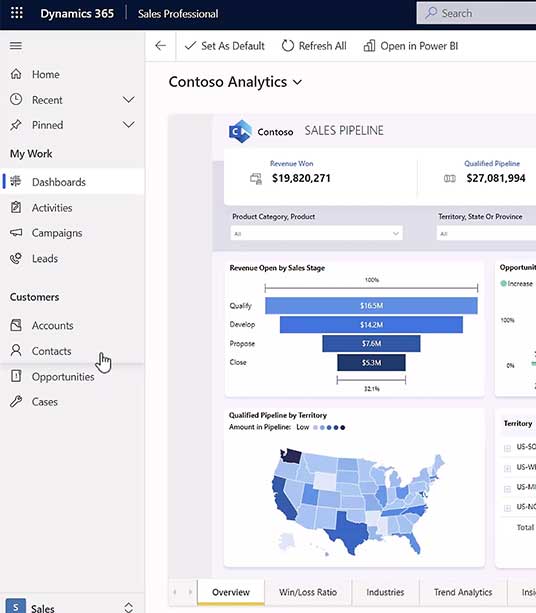Click the Recent clock icon
This screenshot has height=613, width=536.
[x=16, y=99]
